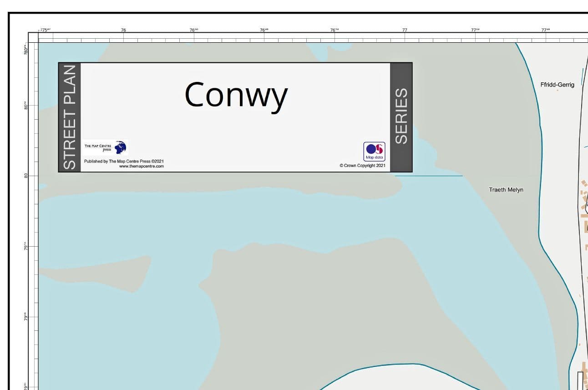
Task: Click "Published by The Map Centre Press" text
Action: coord(124,161)
